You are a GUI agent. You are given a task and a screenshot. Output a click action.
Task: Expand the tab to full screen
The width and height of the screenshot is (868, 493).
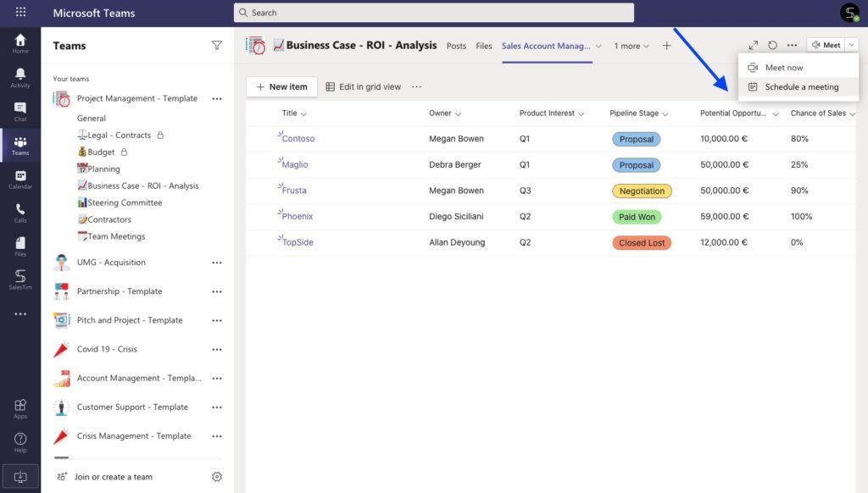pos(754,46)
